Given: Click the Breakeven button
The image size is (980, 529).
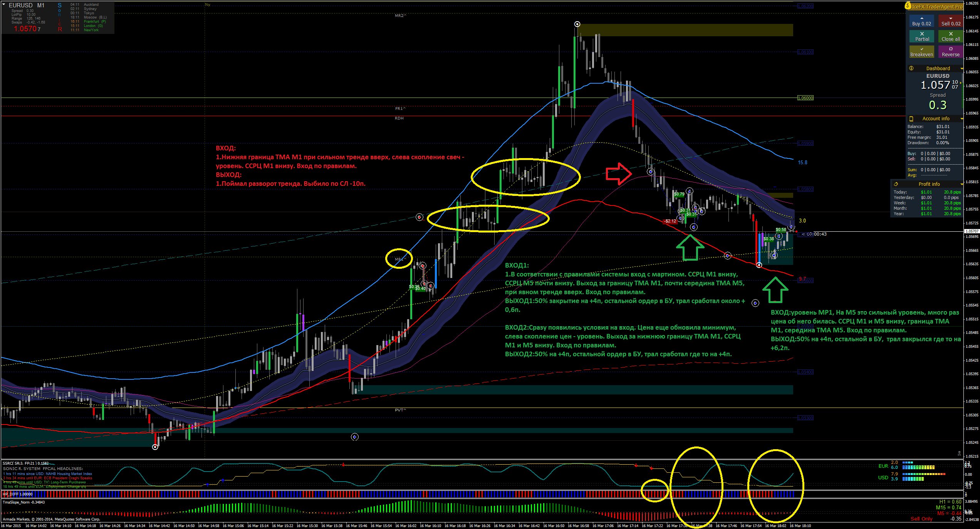Looking at the screenshot, I should point(921,52).
